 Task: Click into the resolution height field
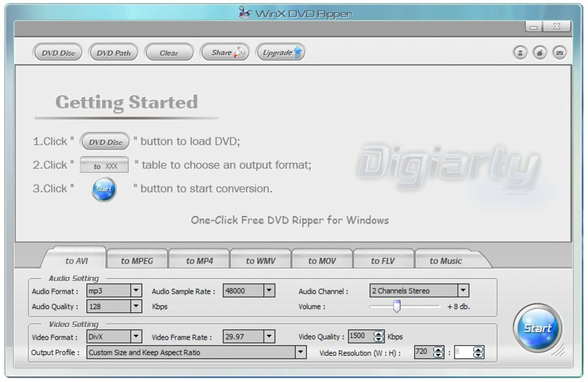pos(464,352)
